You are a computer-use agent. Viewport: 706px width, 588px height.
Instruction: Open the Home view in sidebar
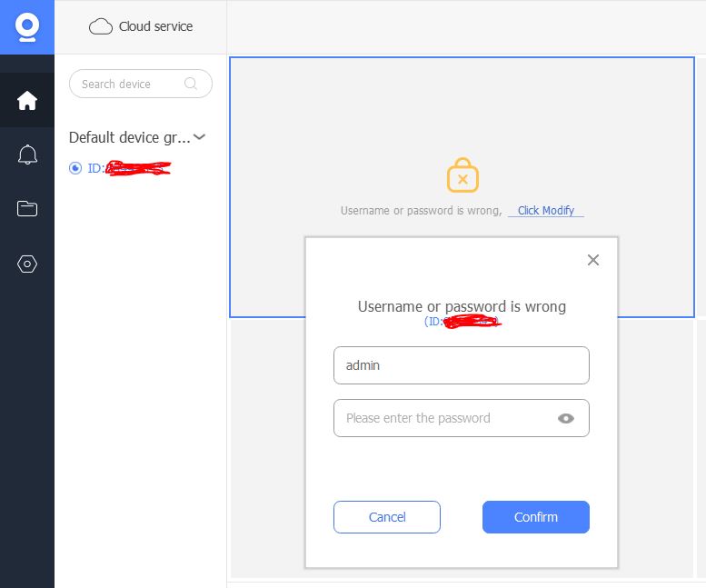click(27, 101)
